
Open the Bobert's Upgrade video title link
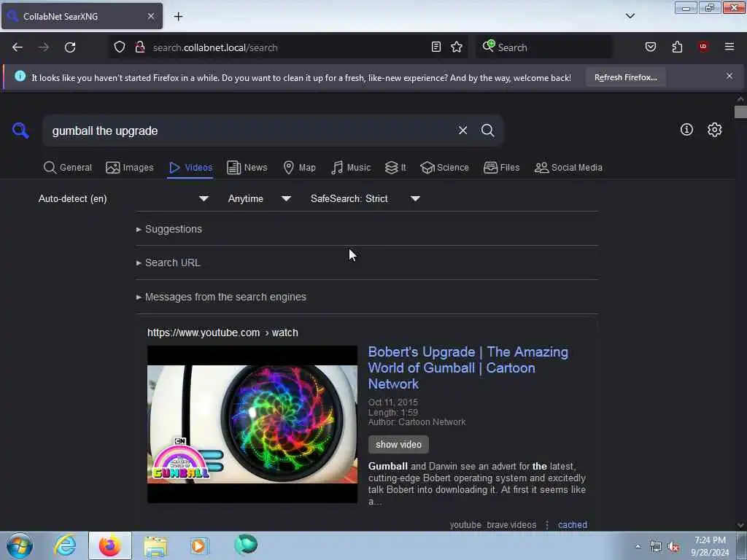[x=468, y=367]
